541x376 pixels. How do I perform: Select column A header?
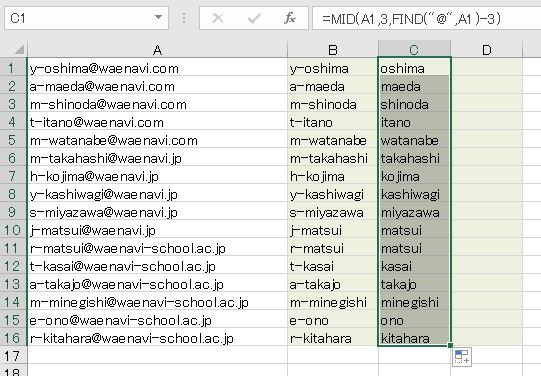[157, 50]
